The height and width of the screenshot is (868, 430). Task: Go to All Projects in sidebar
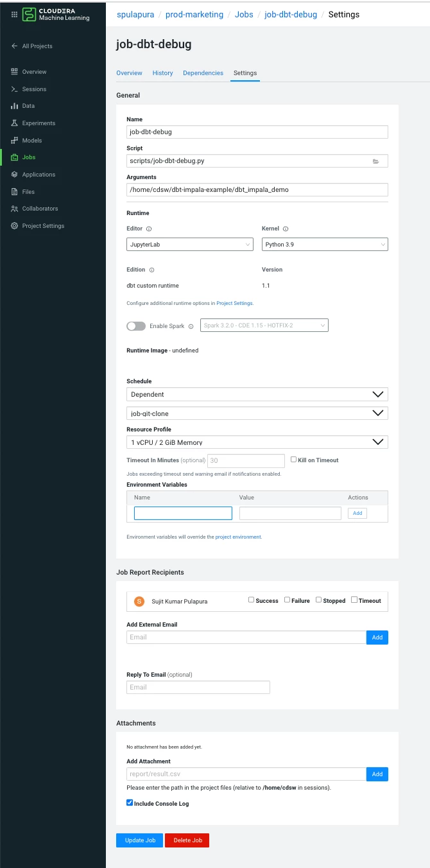[x=37, y=46]
